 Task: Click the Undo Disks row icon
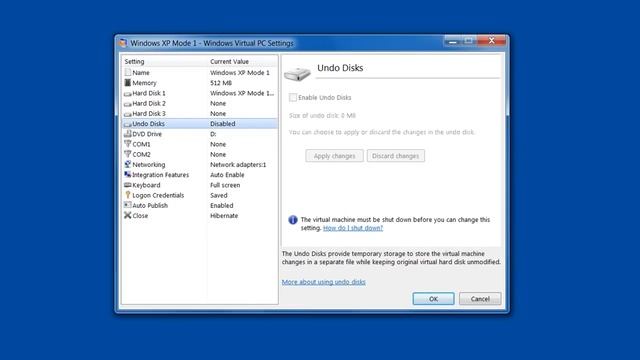click(128, 124)
